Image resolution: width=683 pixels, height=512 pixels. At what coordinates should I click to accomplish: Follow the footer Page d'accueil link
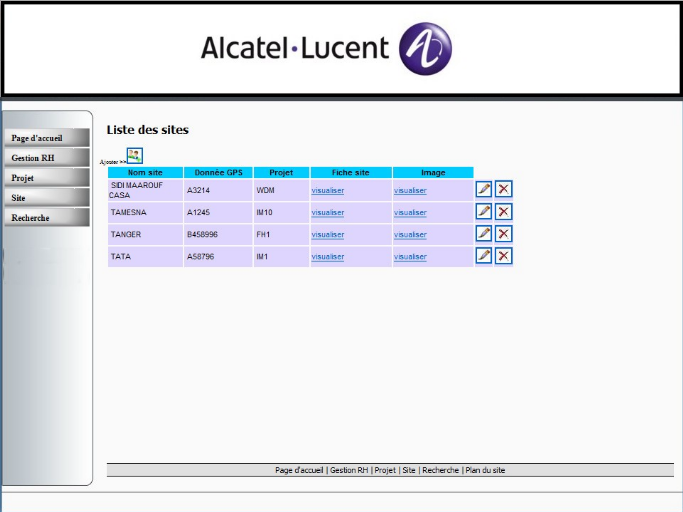tap(299, 470)
